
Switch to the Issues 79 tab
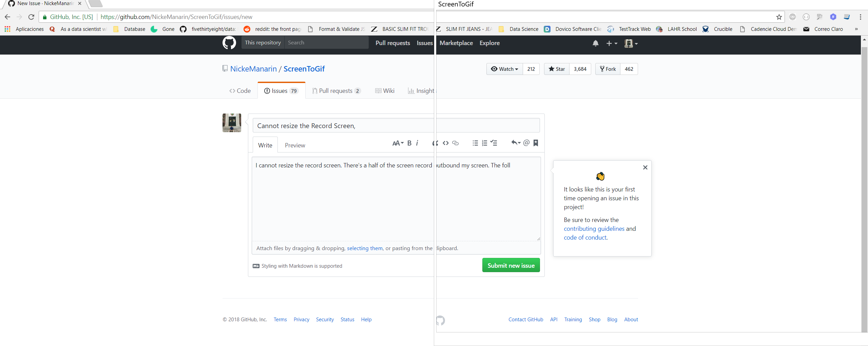click(281, 91)
